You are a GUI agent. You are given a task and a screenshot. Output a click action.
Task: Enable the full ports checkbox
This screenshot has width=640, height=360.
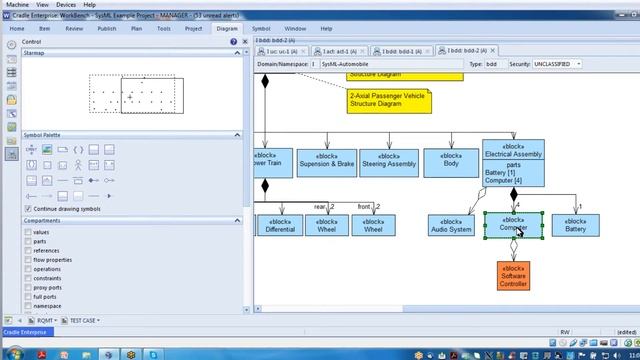click(28, 297)
